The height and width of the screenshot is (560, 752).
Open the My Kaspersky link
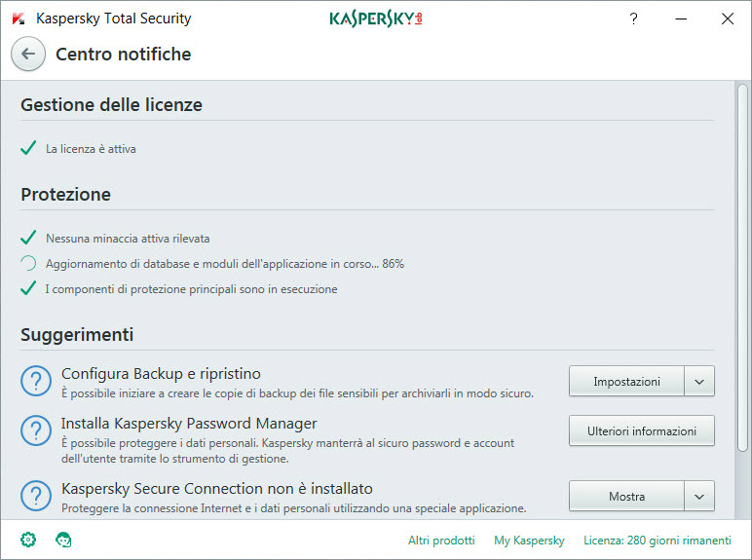[x=529, y=541]
